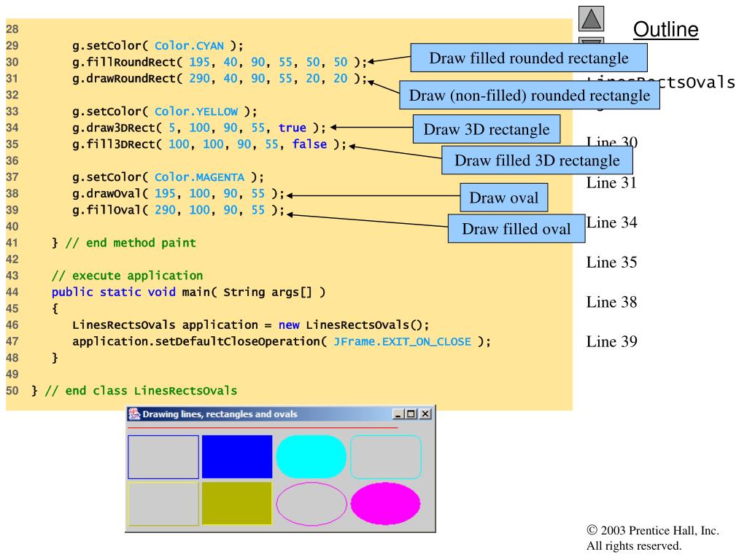
Task: Click the window title "Drawing lines, rectangles and ovals"
Action: click(220, 414)
